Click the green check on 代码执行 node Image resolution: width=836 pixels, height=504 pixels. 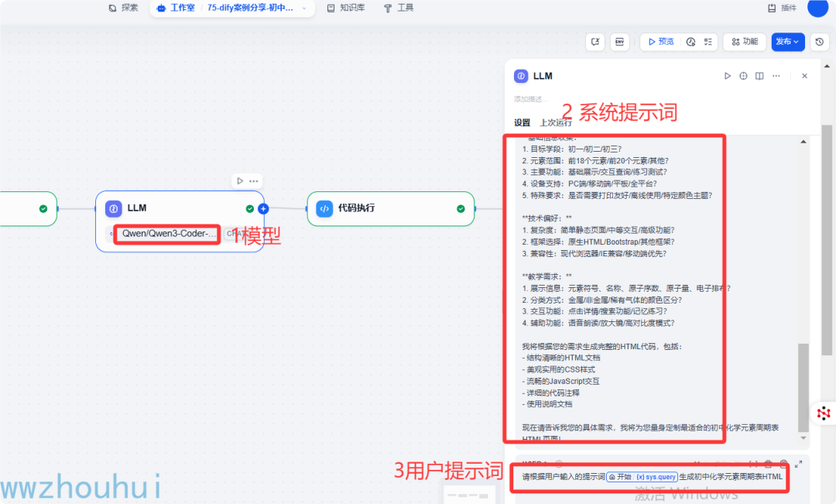point(461,208)
